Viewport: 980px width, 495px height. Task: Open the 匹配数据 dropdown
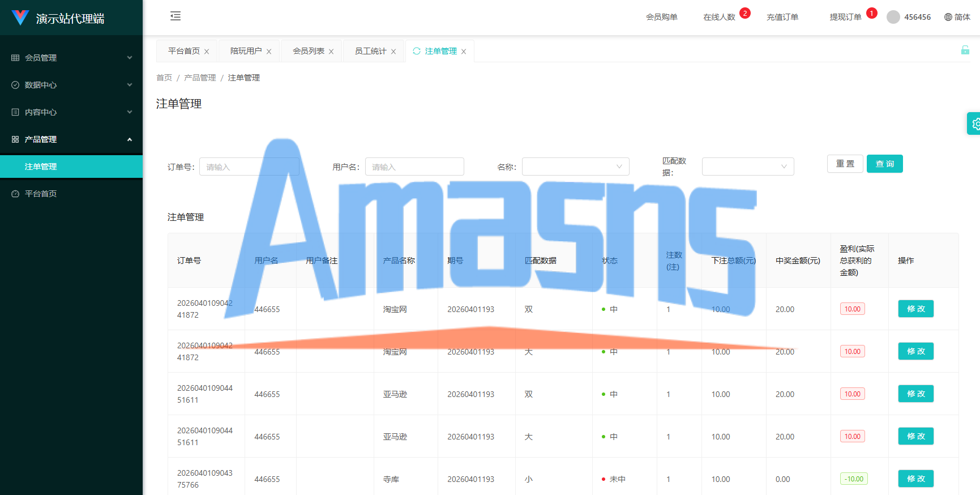click(748, 167)
